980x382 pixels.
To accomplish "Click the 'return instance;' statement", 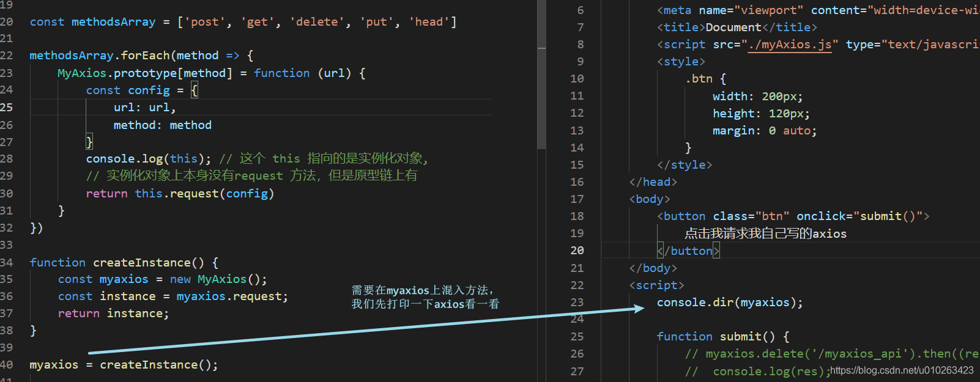I will [113, 314].
